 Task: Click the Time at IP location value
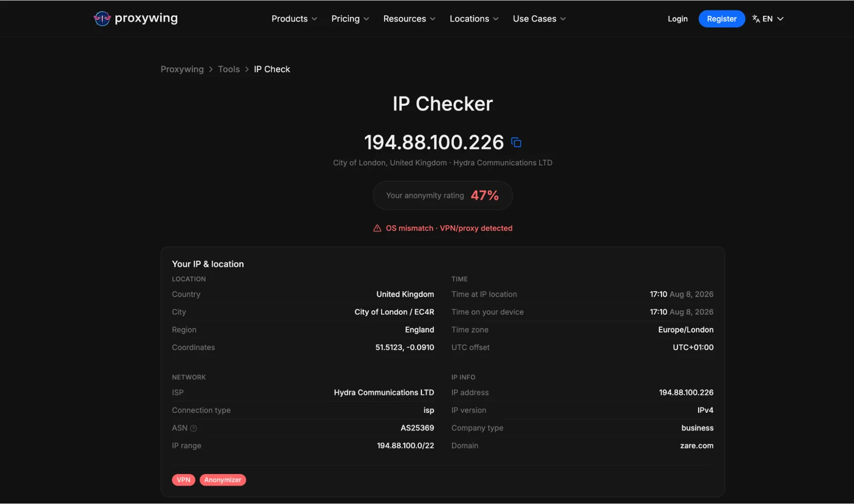click(x=682, y=294)
